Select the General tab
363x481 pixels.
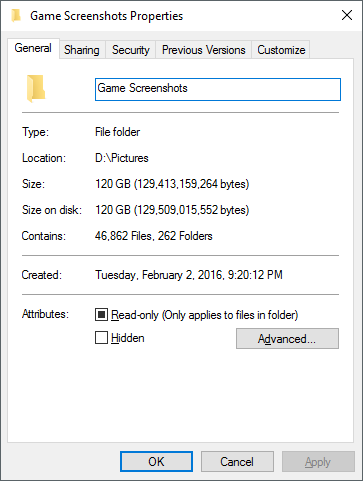[33, 48]
